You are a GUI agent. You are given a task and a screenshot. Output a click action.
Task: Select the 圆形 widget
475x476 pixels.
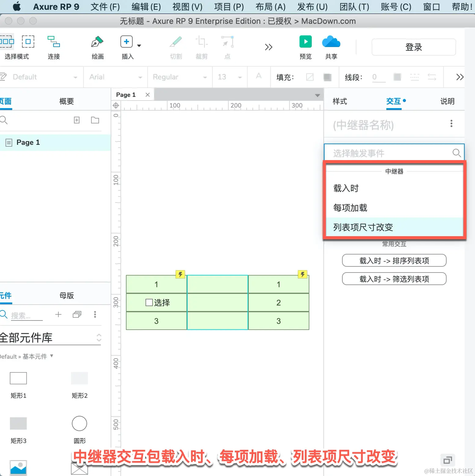tap(79, 430)
